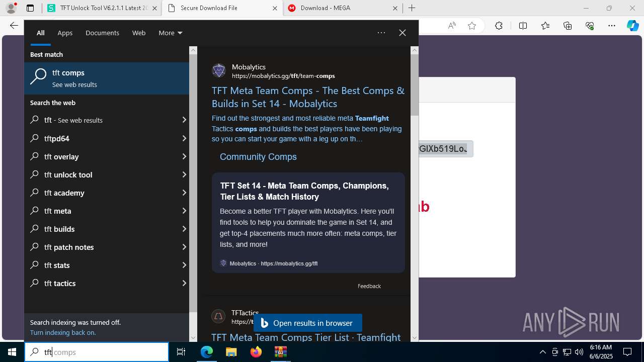Image resolution: width=644 pixels, height=362 pixels.
Task: Switch to Download - MEGA tab
Action: 342,8
